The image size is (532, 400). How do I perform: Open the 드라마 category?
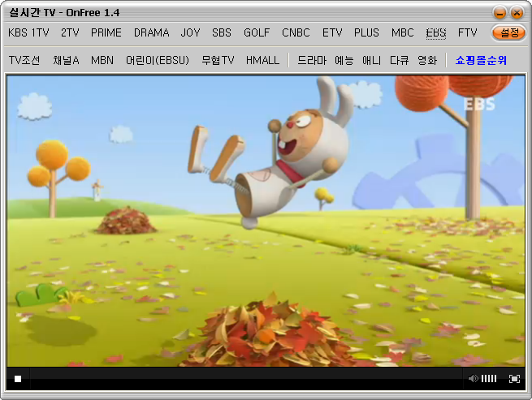click(312, 60)
